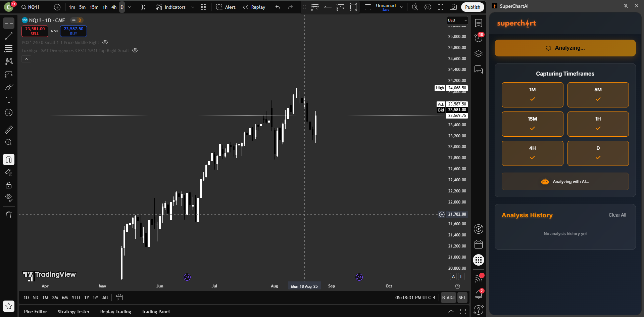This screenshot has height=317, width=644.
Task: Toggle lock all drawing tools
Action: click(9, 185)
